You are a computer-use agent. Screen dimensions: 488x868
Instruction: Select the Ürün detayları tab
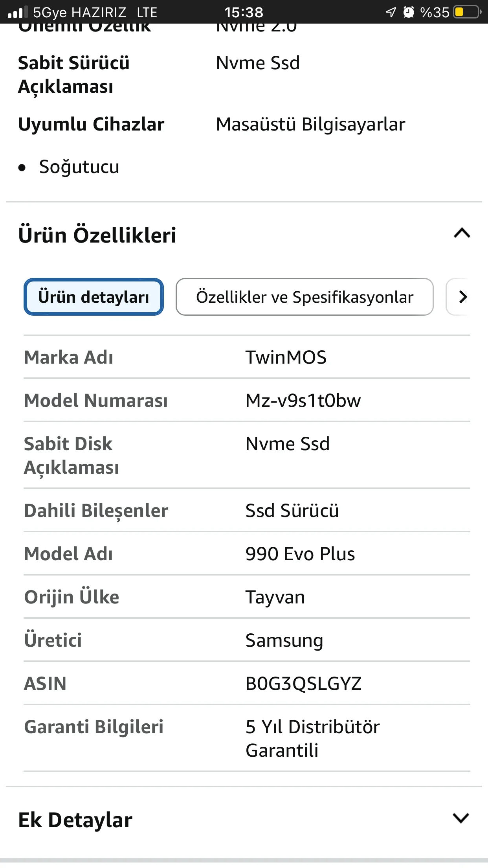(94, 297)
